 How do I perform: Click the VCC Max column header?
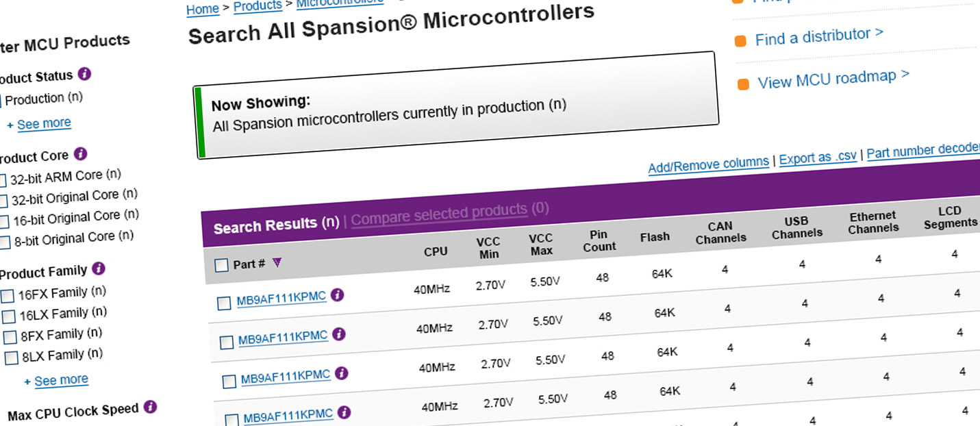tap(541, 245)
